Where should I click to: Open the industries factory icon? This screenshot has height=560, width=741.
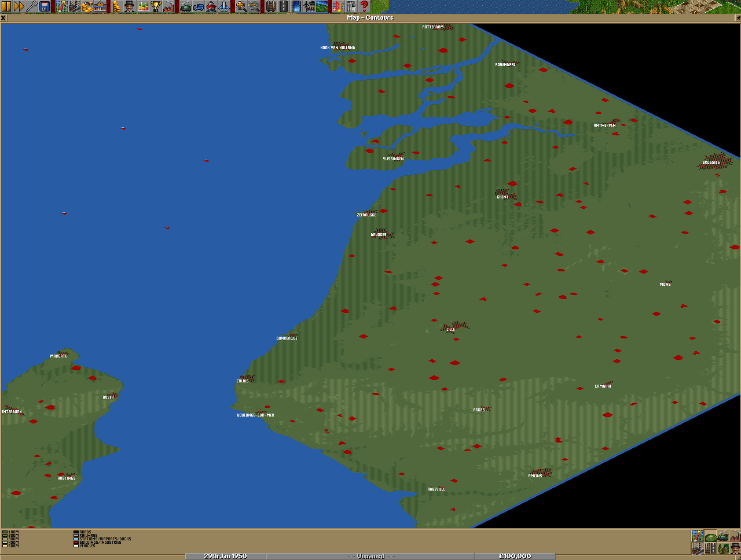pyautogui.click(x=168, y=7)
